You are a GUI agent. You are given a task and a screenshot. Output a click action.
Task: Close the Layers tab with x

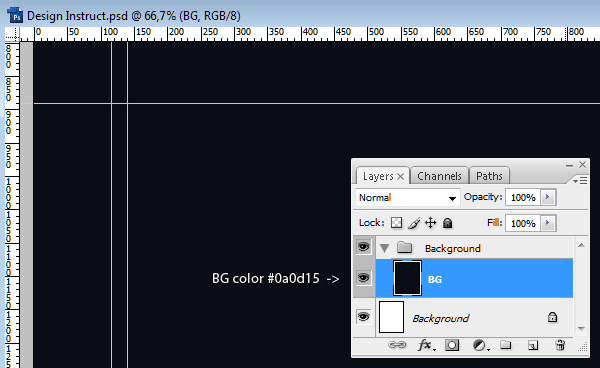tap(401, 176)
